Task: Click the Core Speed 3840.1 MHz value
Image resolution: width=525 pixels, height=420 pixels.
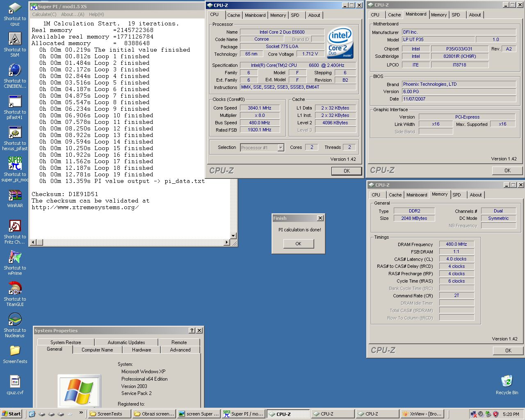Action: [x=260, y=108]
